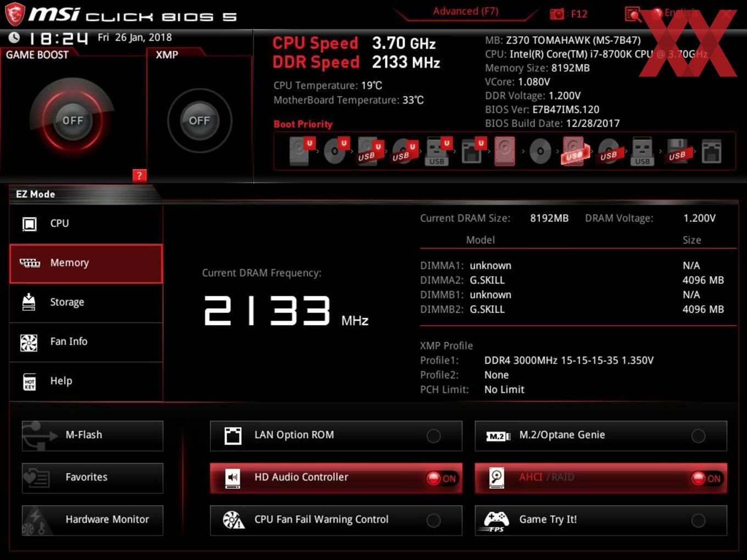Toggle the XMP knob on
Screen dimensions: 747x560
pos(199,120)
